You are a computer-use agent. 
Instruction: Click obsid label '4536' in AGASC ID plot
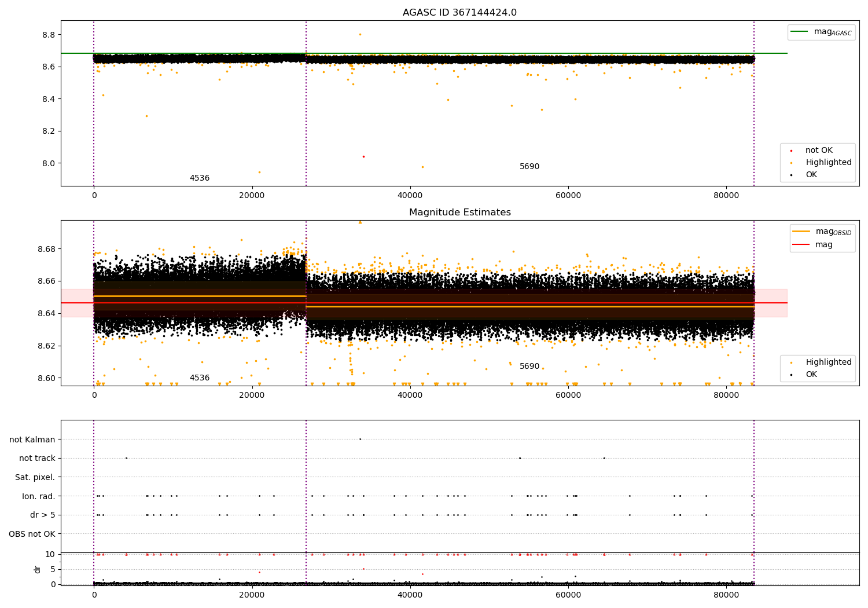200,178
